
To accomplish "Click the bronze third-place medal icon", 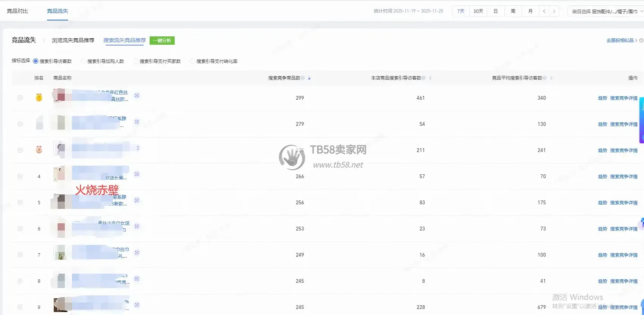I will click(x=39, y=149).
